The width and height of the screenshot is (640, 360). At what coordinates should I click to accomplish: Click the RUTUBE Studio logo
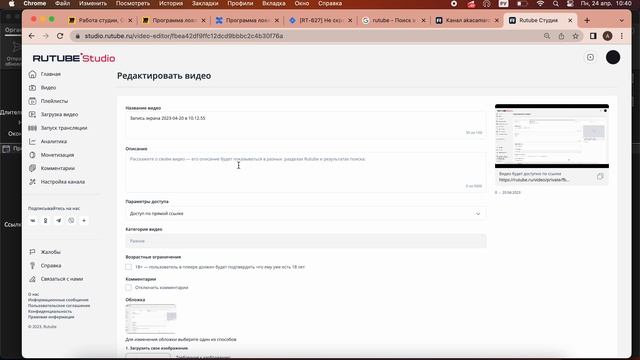click(74, 58)
